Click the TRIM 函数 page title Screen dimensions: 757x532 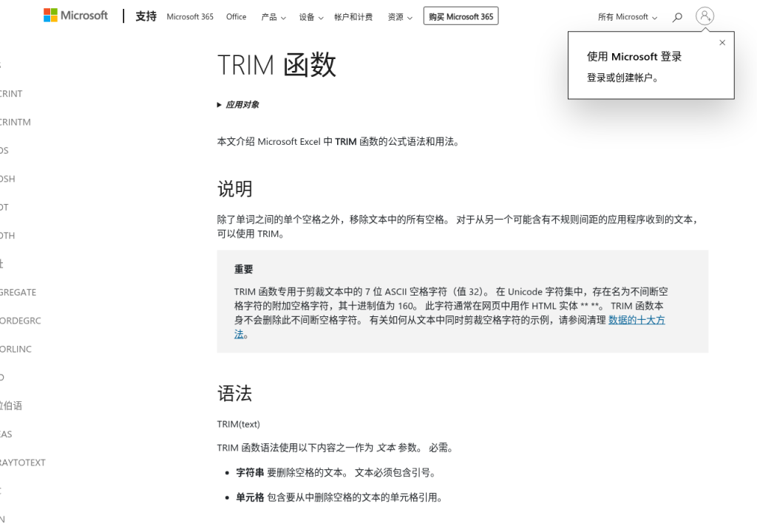pyautogui.click(x=276, y=65)
